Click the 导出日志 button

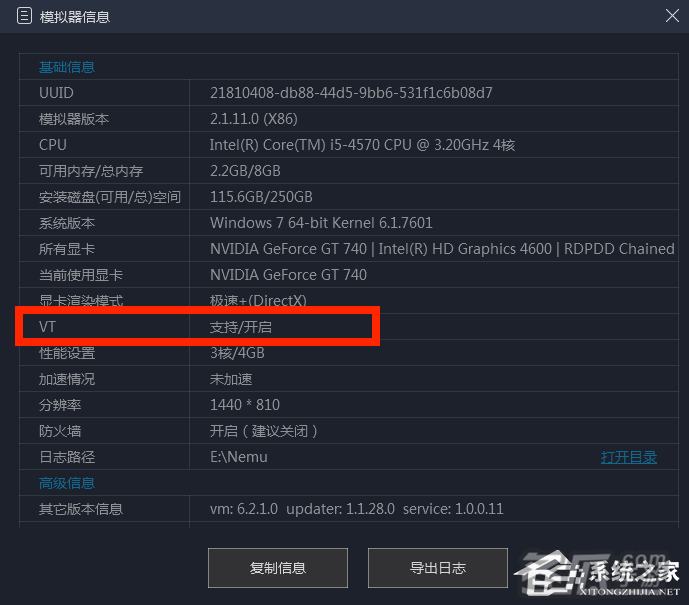[438, 568]
